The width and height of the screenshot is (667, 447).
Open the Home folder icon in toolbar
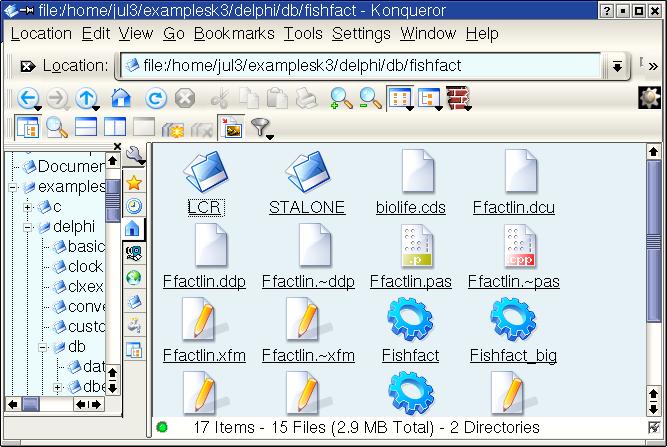(x=121, y=98)
